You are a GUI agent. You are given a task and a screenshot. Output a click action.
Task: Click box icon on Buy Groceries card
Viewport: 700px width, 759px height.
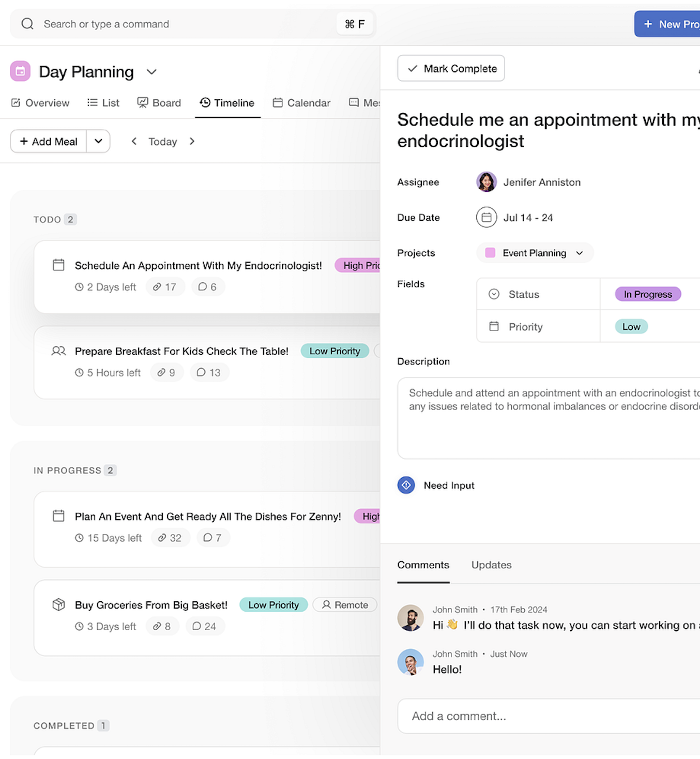(59, 604)
